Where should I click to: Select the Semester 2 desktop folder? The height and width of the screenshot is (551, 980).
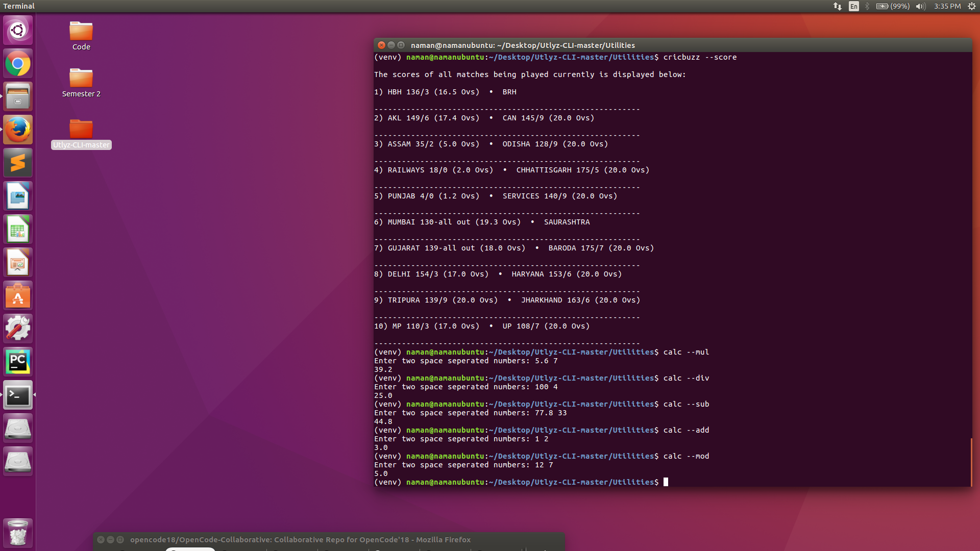[81, 79]
